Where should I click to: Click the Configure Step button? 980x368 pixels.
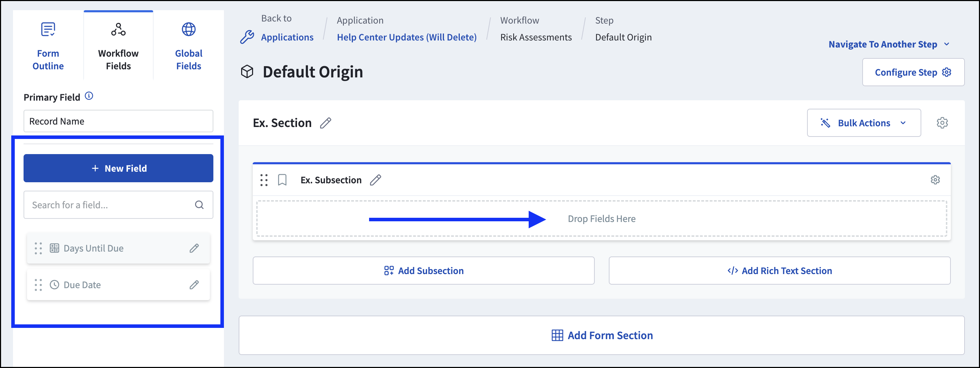pos(913,72)
